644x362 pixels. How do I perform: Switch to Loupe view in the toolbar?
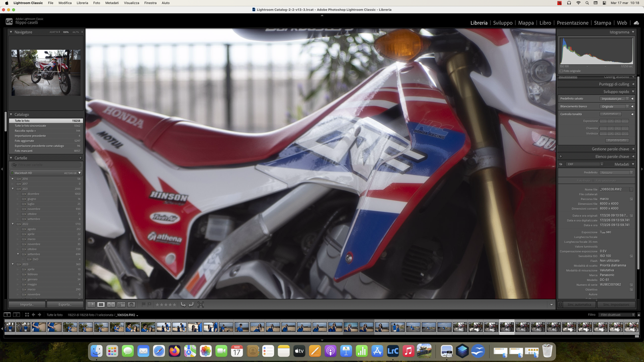101,305
